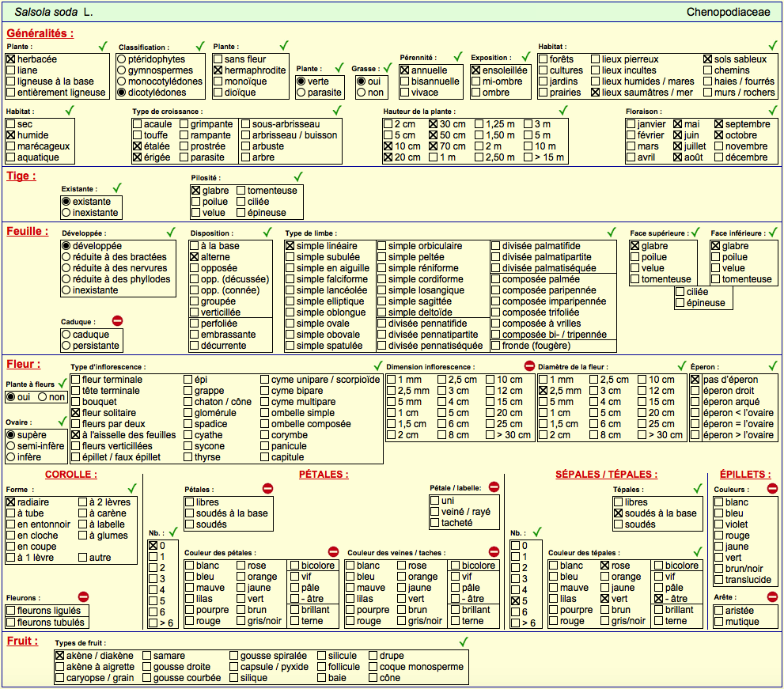This screenshot has width=784, height=689.
Task: Uncheck the simple linéaire leaf type
Action: coord(290,246)
